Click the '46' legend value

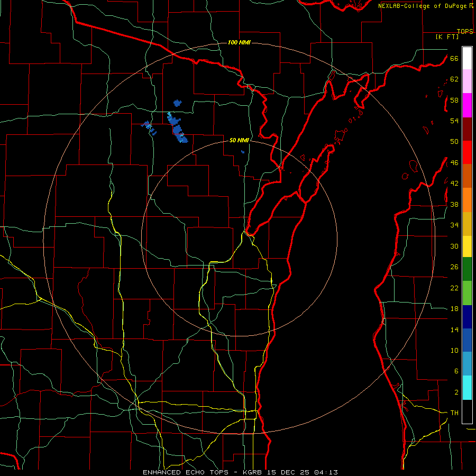point(454,163)
